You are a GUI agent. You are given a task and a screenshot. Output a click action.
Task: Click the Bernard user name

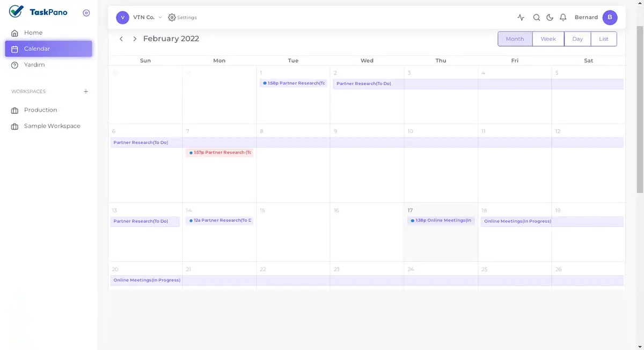pos(586,18)
